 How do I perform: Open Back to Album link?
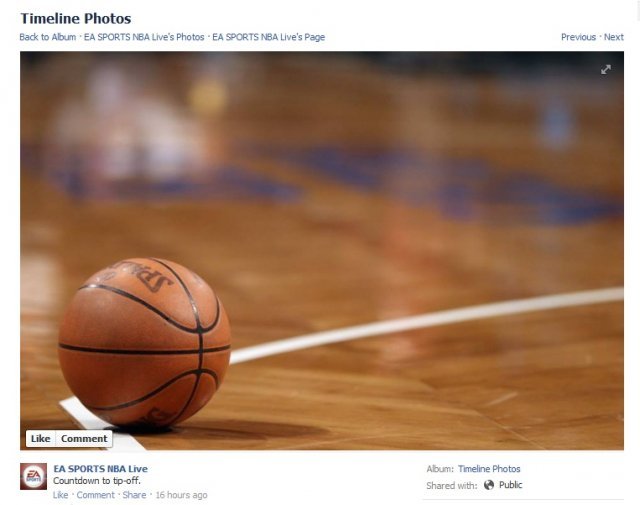48,37
